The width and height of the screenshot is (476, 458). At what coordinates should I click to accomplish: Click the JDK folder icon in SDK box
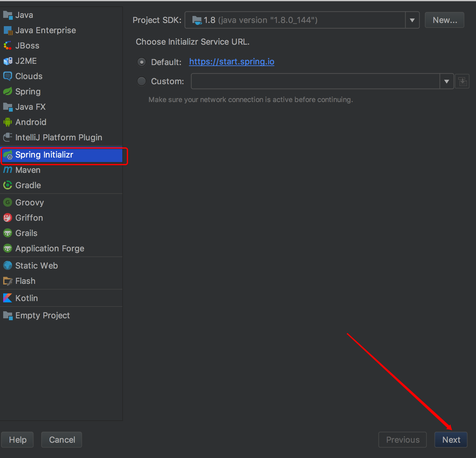(197, 20)
